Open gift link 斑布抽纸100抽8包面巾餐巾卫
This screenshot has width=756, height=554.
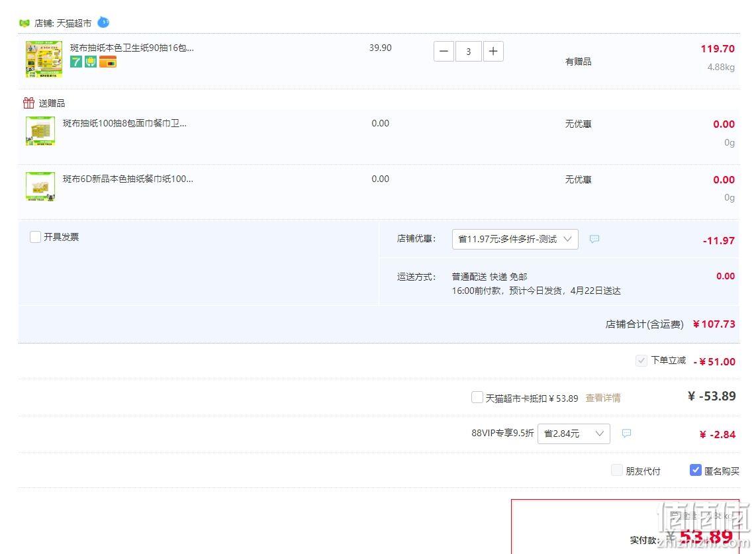[x=124, y=123]
